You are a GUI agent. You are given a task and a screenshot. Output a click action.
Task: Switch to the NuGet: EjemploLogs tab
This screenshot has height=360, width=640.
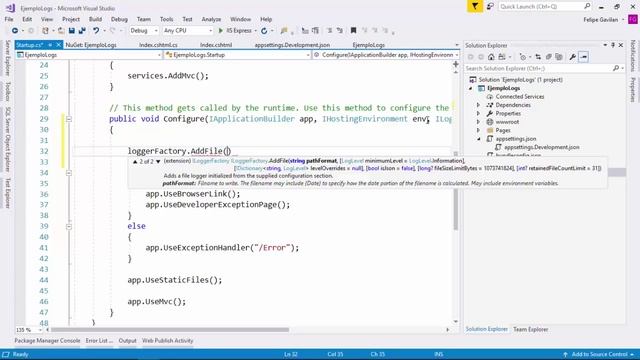click(x=91, y=45)
